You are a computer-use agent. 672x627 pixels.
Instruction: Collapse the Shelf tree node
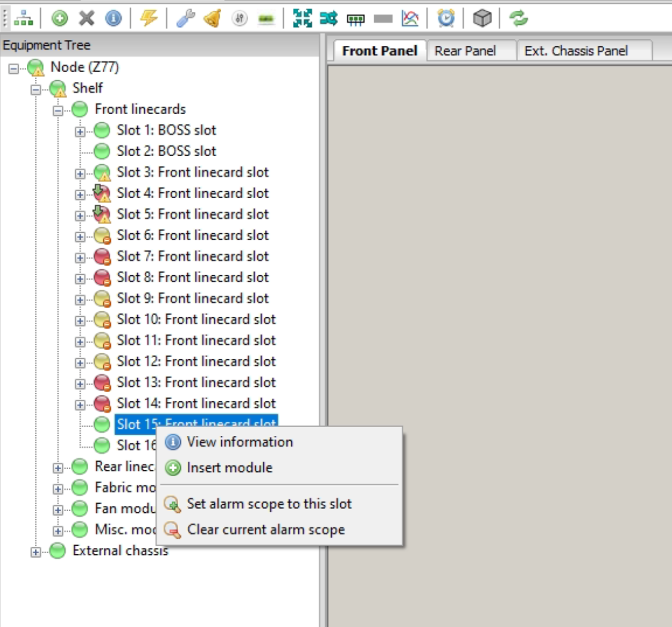(36, 90)
